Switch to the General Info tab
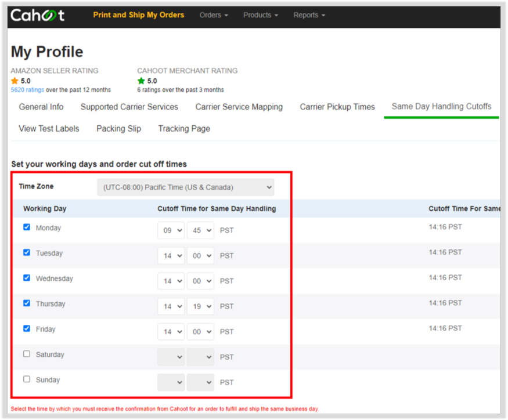508x420 pixels. pos(41,107)
